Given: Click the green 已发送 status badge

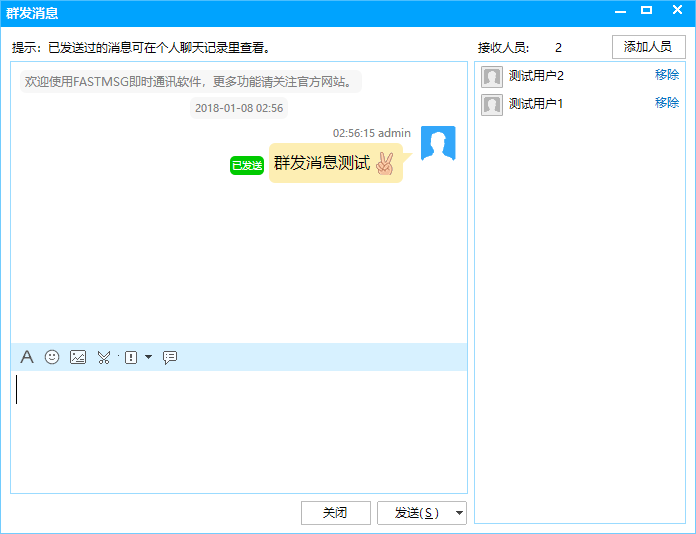Looking at the screenshot, I should coord(247,166).
